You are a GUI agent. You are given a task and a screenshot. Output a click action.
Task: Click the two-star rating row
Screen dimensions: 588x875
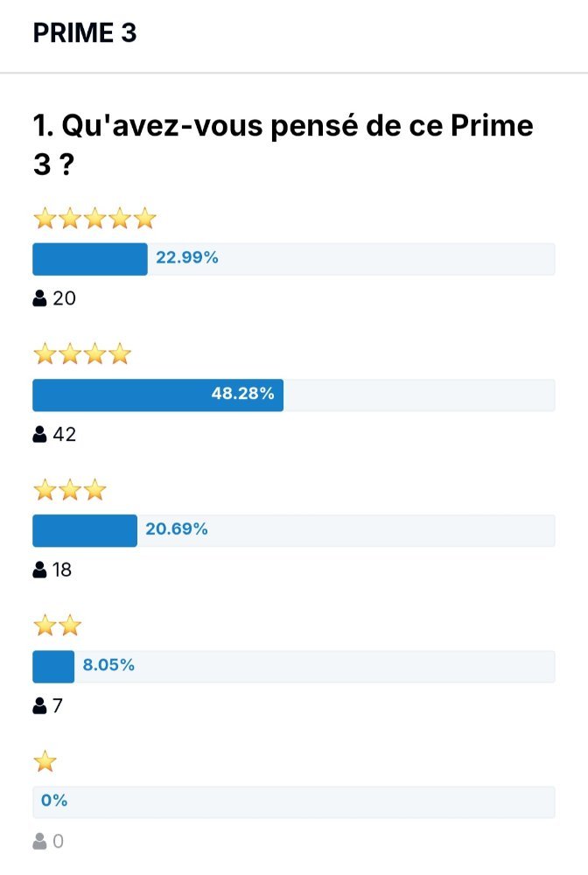58,626
